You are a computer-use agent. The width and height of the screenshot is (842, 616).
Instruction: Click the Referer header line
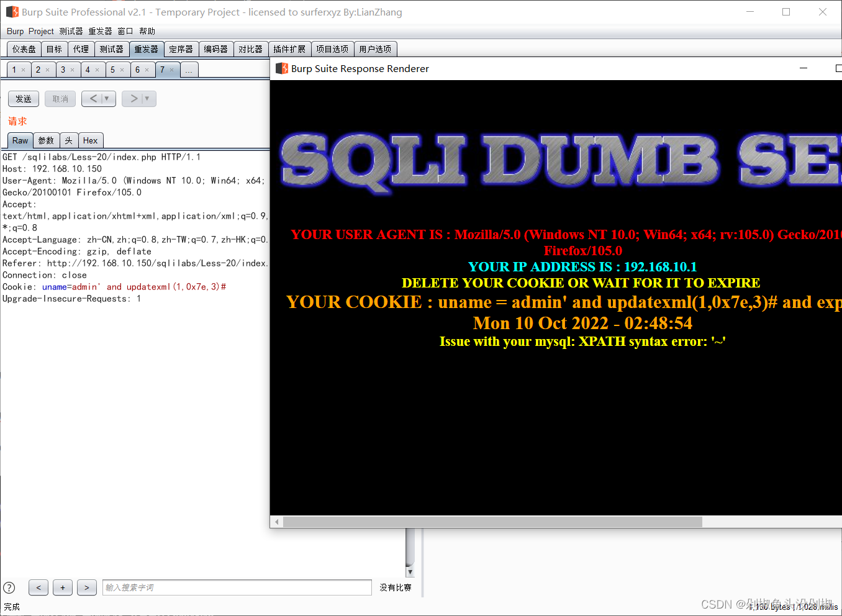click(x=135, y=263)
